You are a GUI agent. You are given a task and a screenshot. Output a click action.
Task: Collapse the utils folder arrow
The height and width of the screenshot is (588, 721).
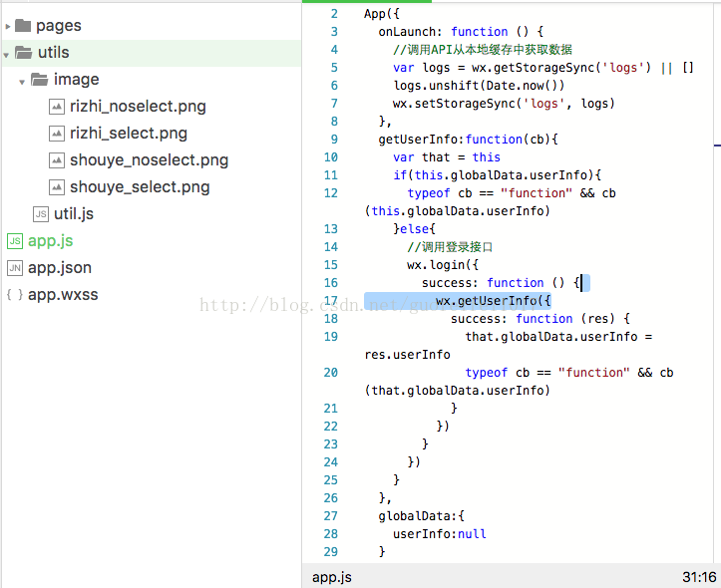(7, 53)
